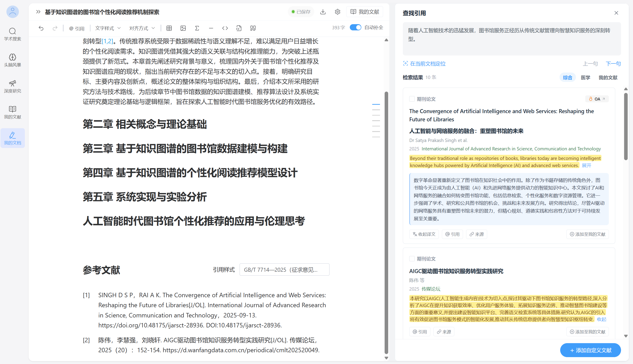Open document settings gear icon

[x=337, y=12]
